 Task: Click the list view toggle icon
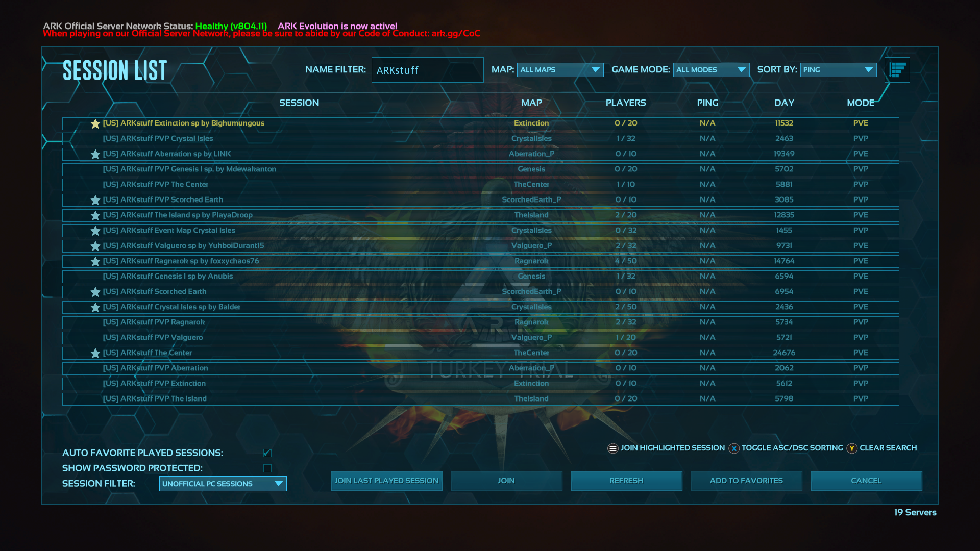click(x=897, y=69)
